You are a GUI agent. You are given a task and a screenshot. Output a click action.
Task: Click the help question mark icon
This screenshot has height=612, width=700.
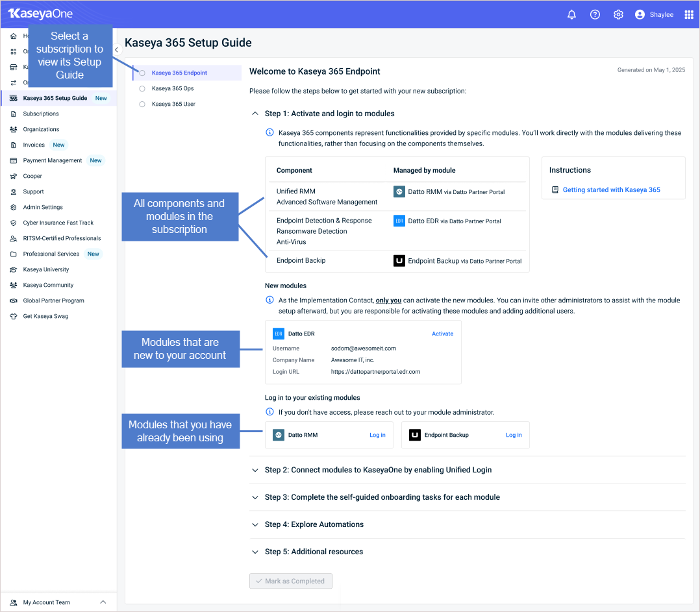595,15
